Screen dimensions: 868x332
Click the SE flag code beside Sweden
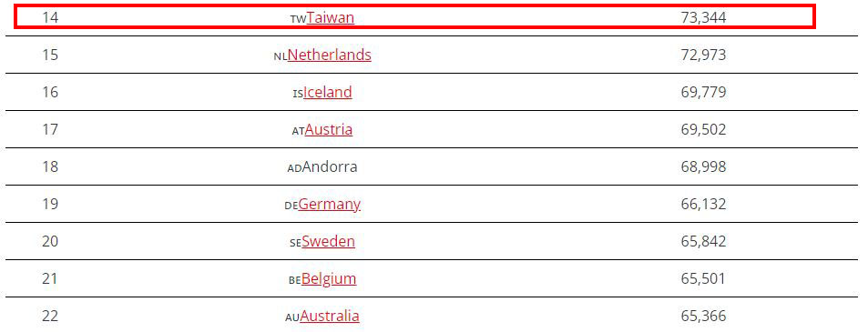(x=295, y=243)
